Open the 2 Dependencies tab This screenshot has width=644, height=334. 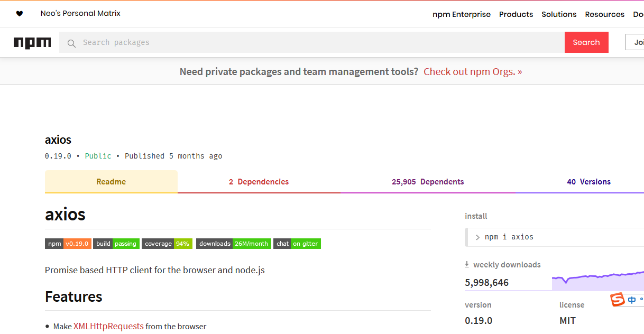[x=259, y=182]
